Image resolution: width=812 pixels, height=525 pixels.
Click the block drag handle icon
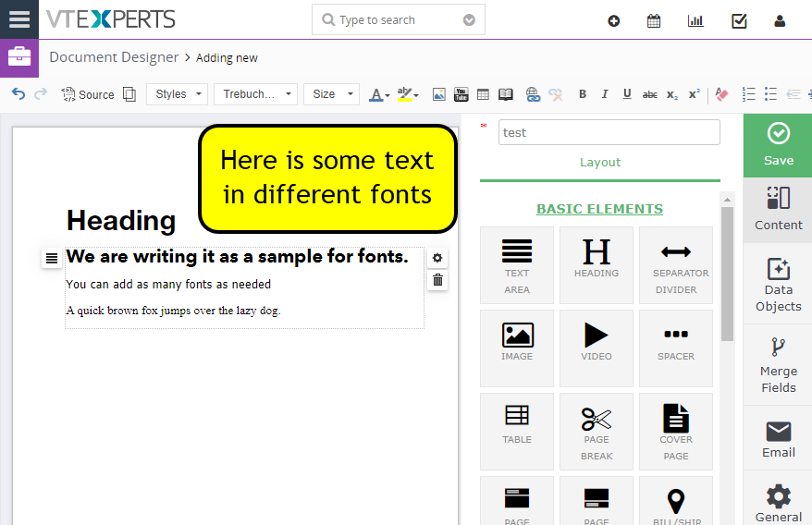(x=52, y=258)
